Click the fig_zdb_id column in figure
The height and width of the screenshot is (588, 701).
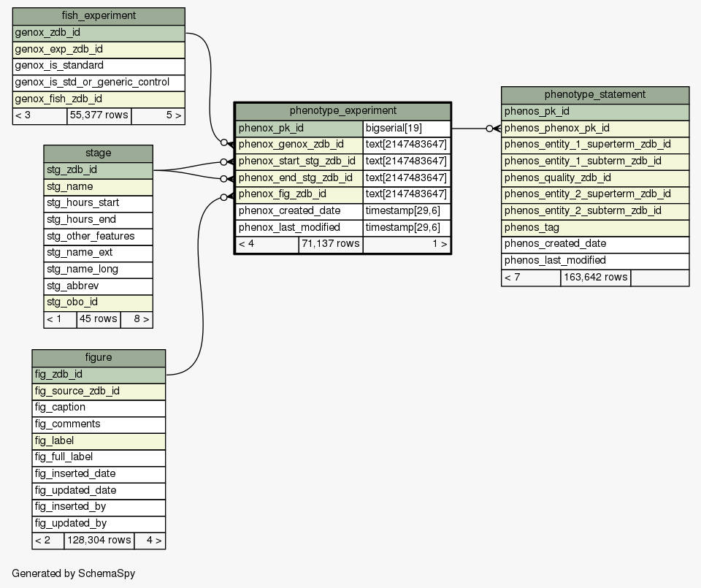pos(99,374)
